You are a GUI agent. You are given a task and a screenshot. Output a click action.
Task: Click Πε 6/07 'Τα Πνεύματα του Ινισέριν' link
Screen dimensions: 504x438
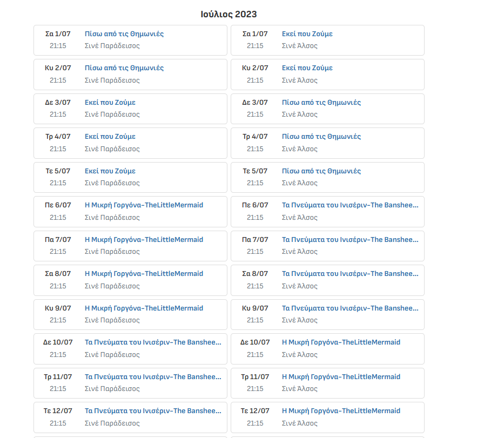click(350, 205)
